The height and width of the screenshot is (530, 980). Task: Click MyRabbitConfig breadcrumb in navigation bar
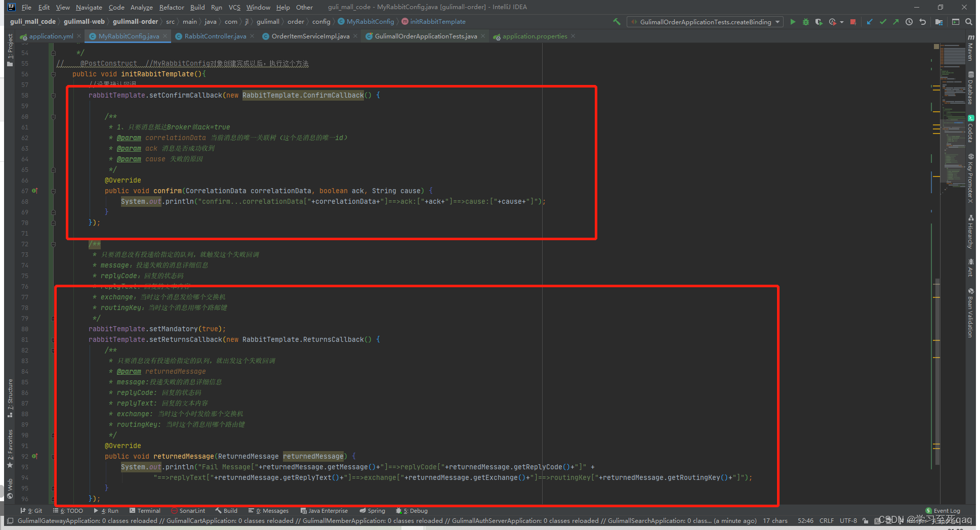tap(366, 22)
